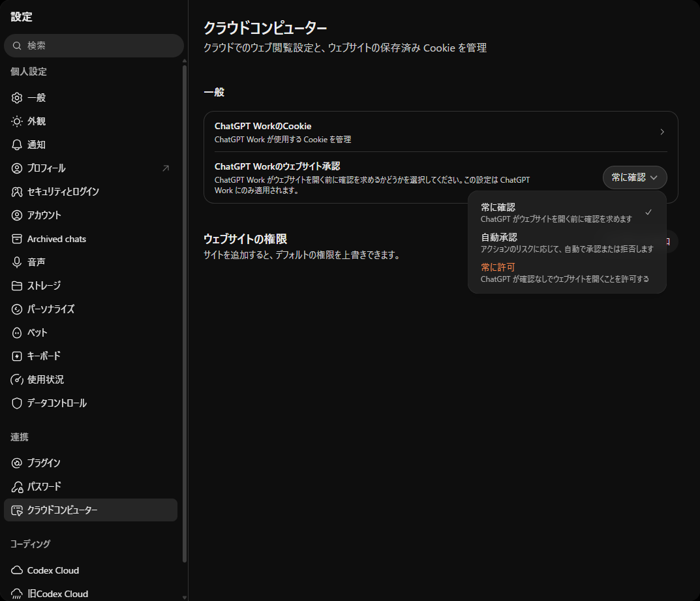700x601 pixels.
Task: Click sidebar scroll down arrow
Action: pyautogui.click(x=185, y=598)
